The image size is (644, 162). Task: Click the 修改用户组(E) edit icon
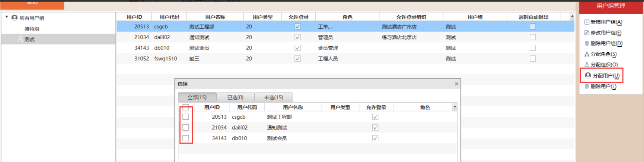[x=587, y=33]
